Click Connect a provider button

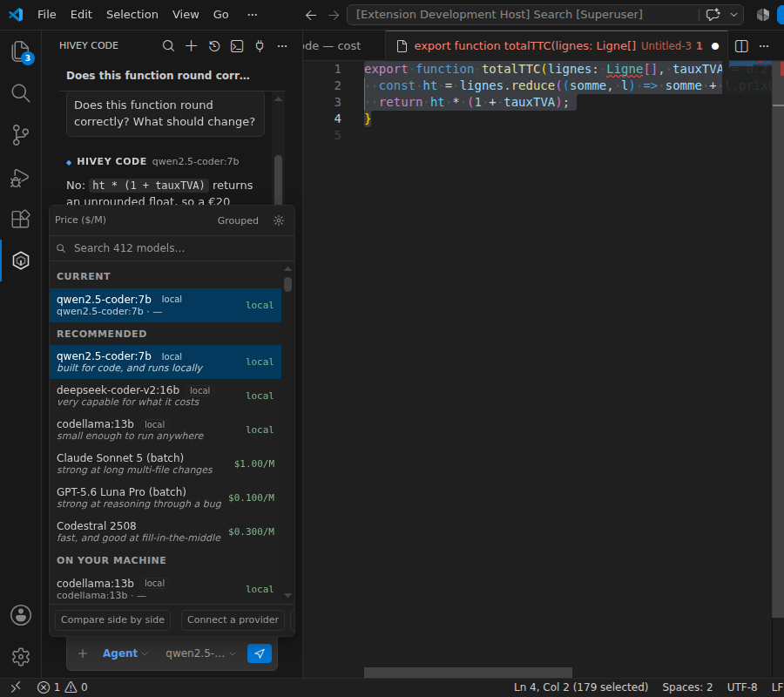click(x=233, y=620)
